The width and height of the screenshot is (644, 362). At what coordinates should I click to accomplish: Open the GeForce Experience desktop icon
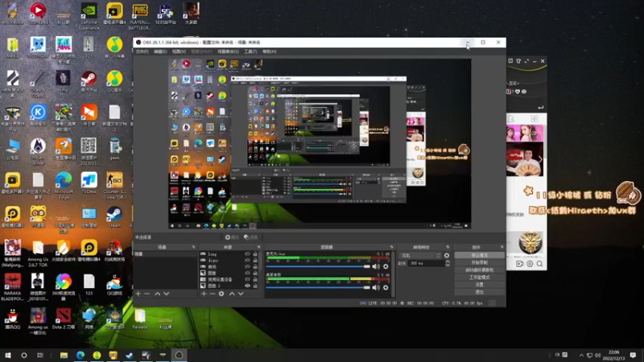tap(89, 16)
